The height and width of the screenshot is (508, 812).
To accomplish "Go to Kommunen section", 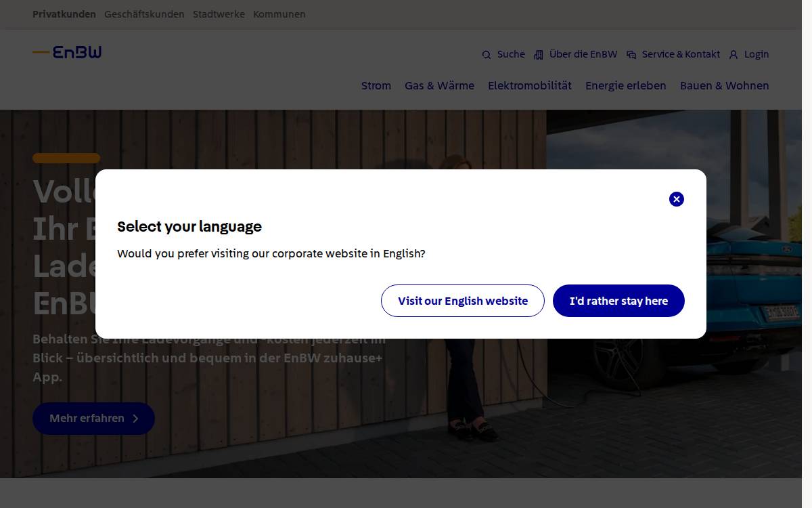I will coord(279,14).
